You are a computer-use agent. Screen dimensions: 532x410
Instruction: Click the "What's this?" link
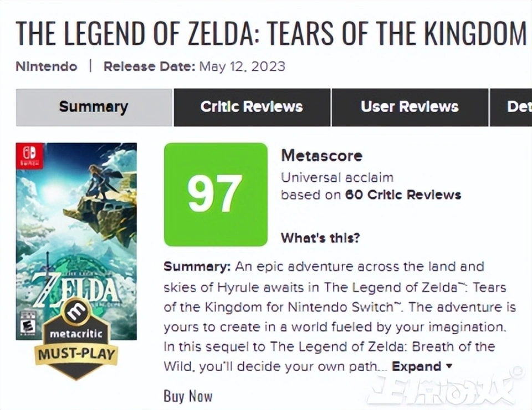click(x=320, y=238)
